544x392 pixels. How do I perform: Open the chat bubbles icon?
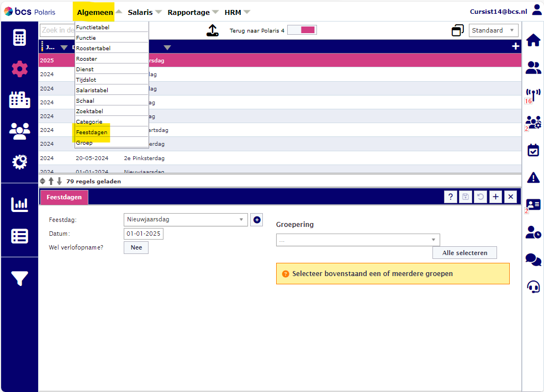(534, 259)
